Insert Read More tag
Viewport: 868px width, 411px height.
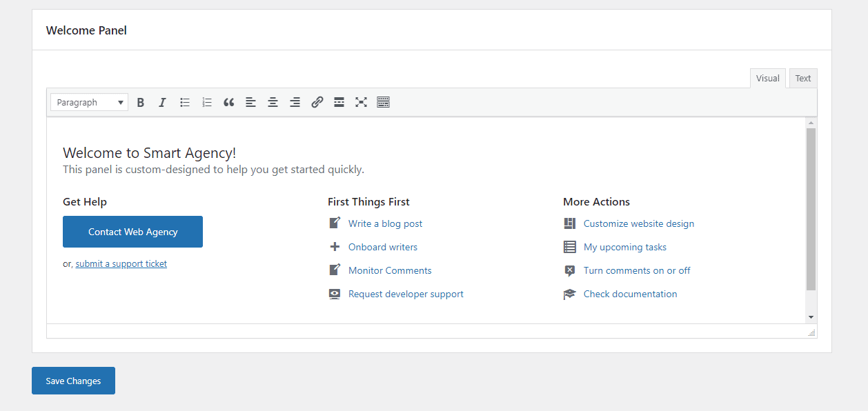tap(339, 103)
